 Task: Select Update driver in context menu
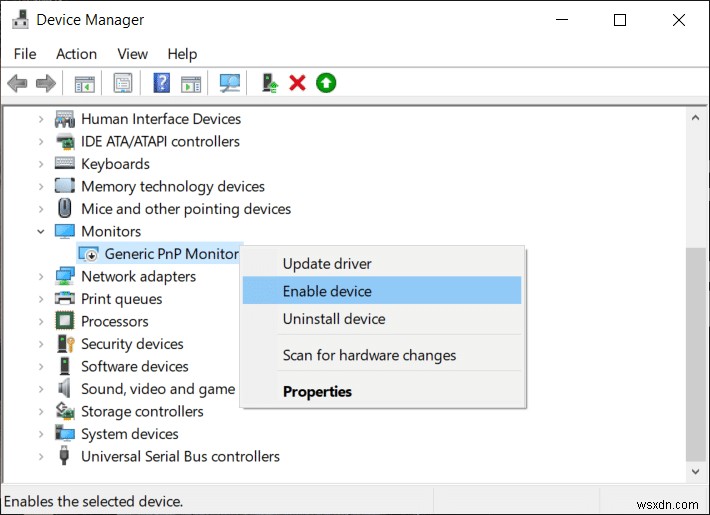(x=327, y=264)
